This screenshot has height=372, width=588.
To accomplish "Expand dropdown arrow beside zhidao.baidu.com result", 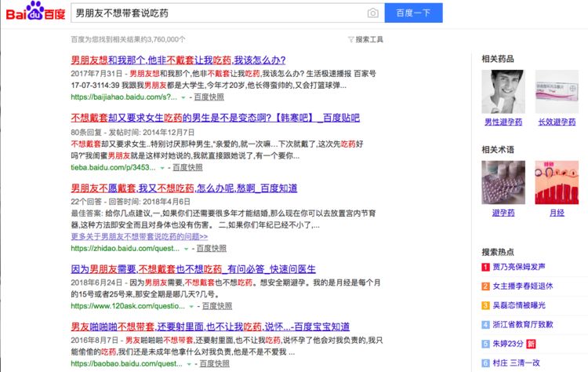I will 188,249.
